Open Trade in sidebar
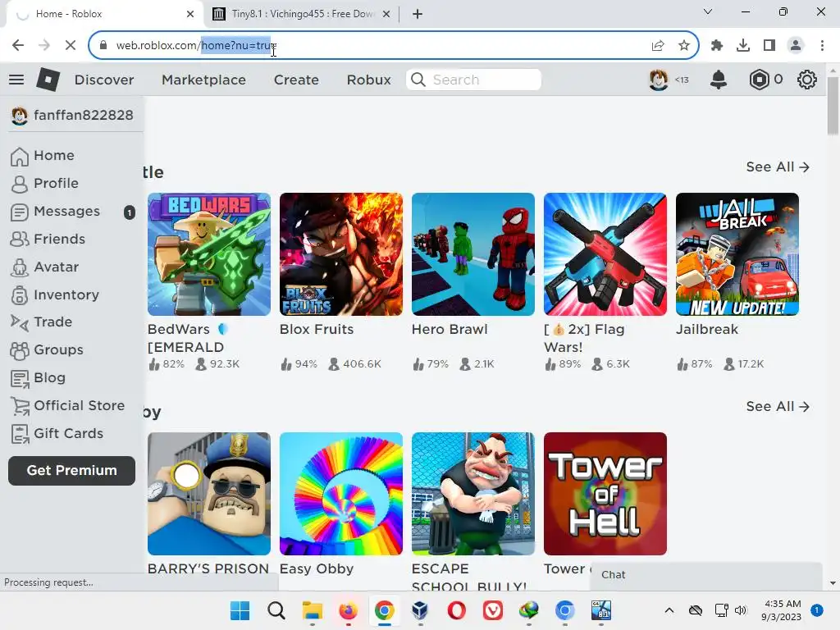The height and width of the screenshot is (630, 840). click(x=42, y=322)
